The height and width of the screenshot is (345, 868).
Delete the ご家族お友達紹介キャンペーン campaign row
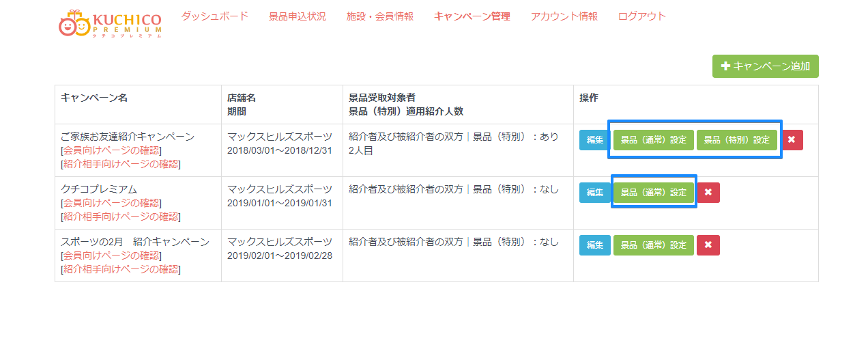click(792, 140)
